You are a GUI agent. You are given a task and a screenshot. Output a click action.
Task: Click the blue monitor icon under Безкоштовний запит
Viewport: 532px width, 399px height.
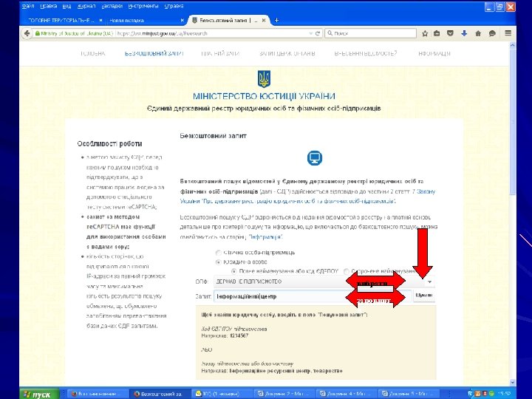click(x=315, y=158)
